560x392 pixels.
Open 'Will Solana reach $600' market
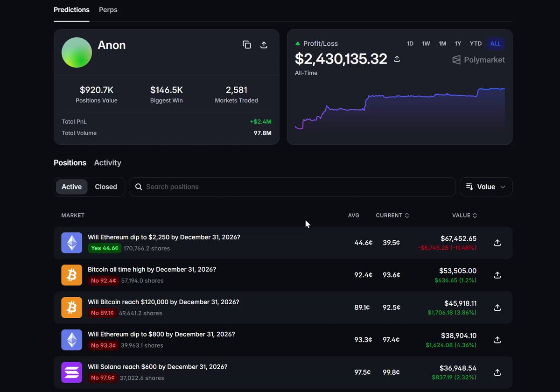coord(158,367)
